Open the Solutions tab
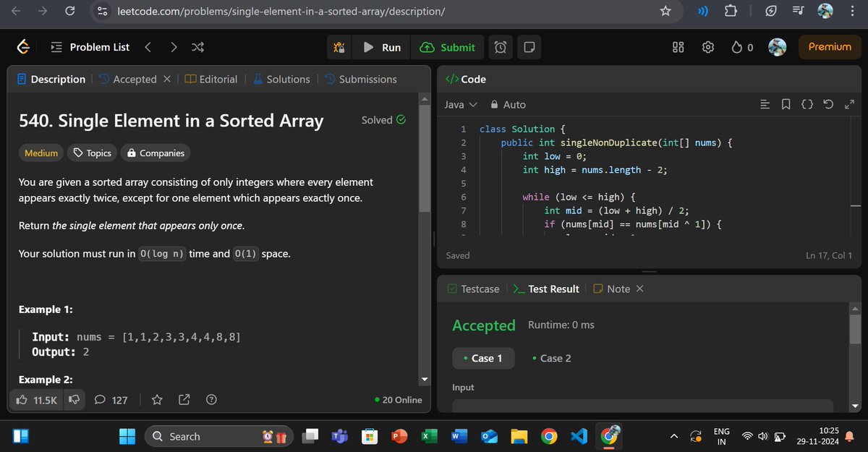The height and width of the screenshot is (452, 868). coord(281,79)
